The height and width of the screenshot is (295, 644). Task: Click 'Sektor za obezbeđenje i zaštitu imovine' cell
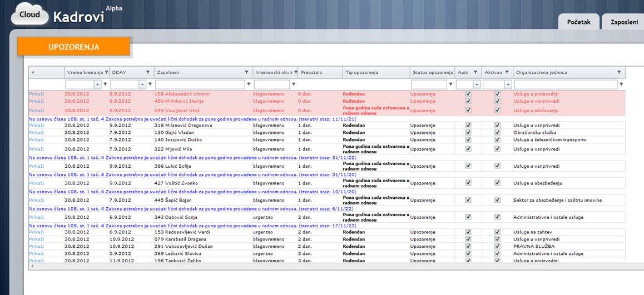(569, 200)
